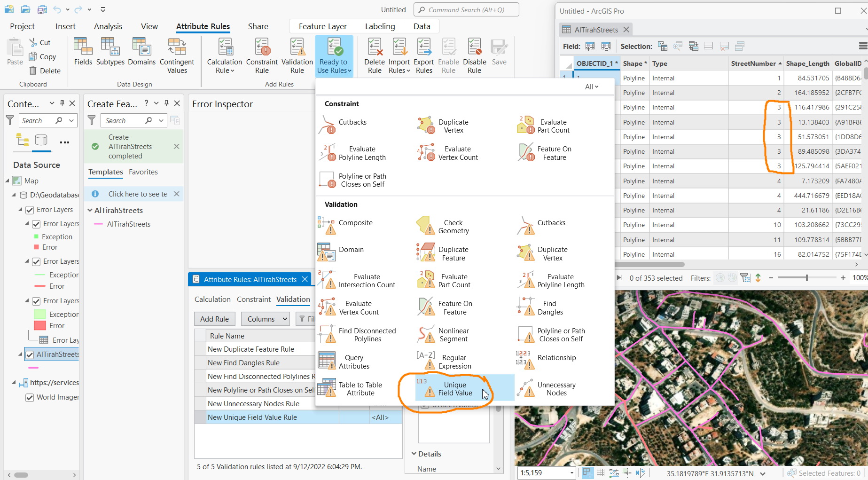Open the All filter dropdown in rules gallery

point(592,87)
